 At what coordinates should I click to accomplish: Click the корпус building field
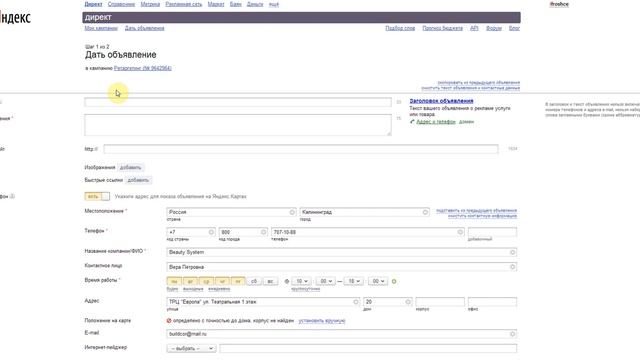440,302
